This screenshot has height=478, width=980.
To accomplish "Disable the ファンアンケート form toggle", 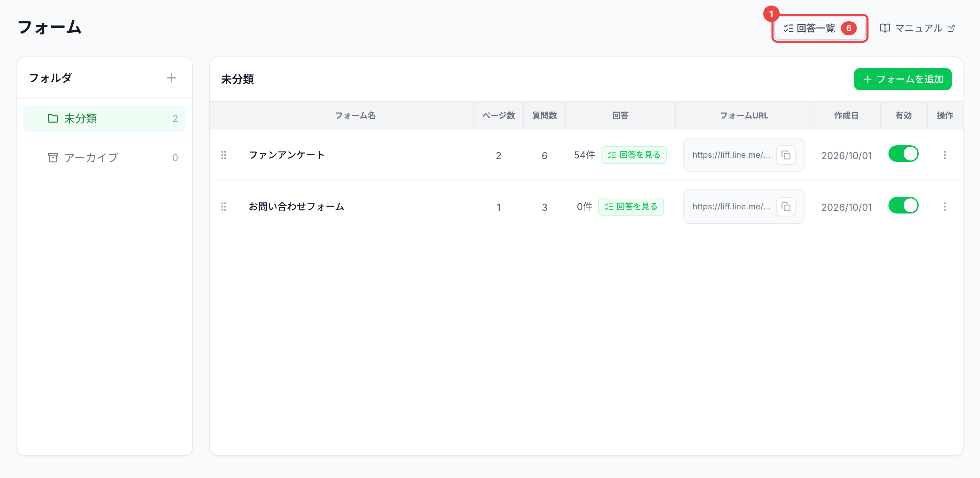I will 903,154.
